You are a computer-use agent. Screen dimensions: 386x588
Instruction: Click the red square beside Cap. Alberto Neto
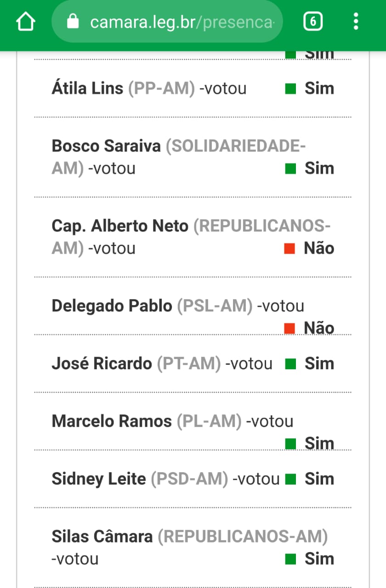289,249
